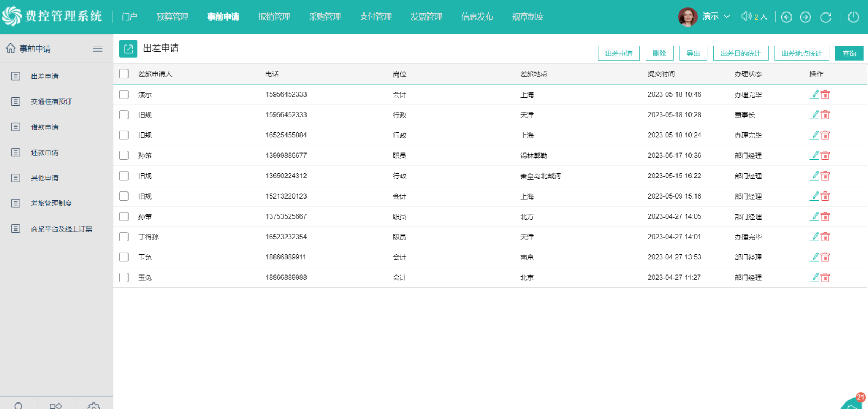Open the 规章制度 top menu
Image resolution: width=868 pixels, height=409 pixels.
tap(528, 17)
